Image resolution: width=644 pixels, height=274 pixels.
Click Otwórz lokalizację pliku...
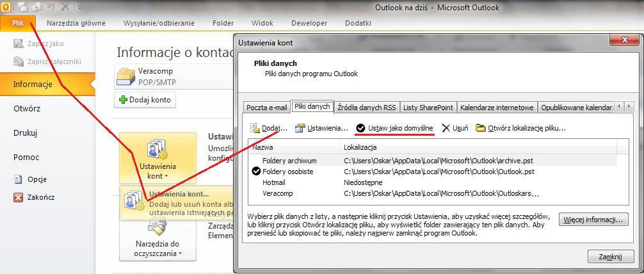[x=521, y=128]
